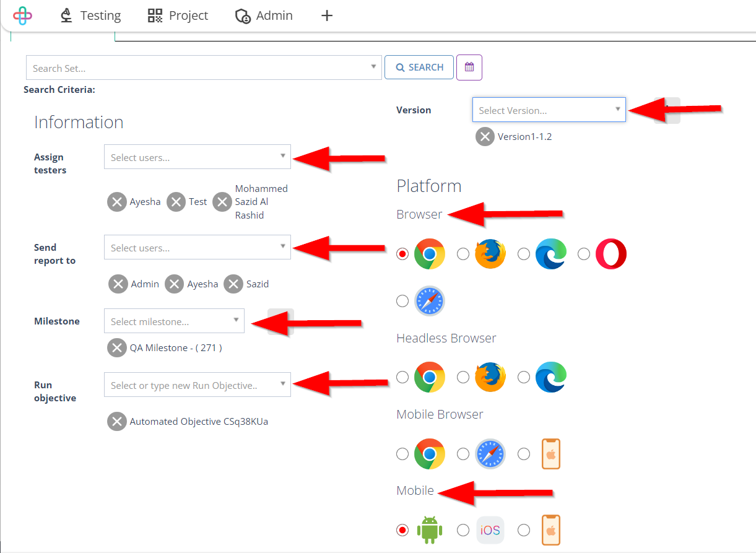Image resolution: width=756 pixels, height=553 pixels.
Task: Click the Chrome icon under Browser
Action: (x=430, y=254)
